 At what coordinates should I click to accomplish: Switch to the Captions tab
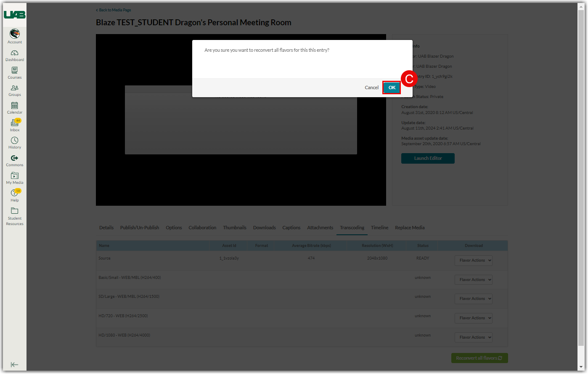click(x=291, y=228)
